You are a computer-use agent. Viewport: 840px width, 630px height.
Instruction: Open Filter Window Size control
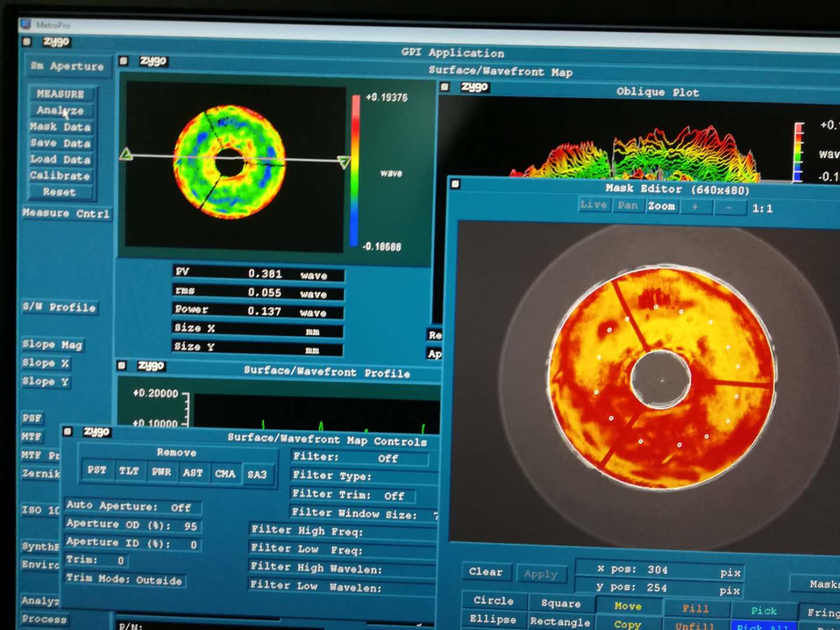[365, 514]
